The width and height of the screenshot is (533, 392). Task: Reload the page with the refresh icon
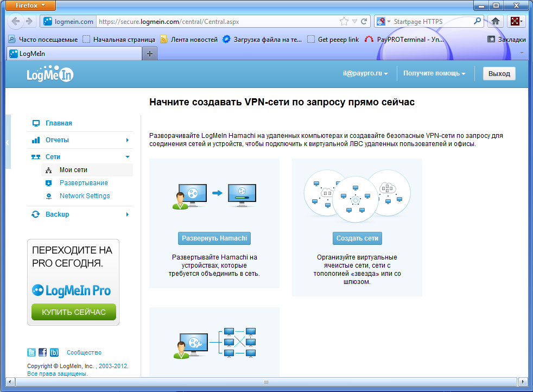[364, 22]
